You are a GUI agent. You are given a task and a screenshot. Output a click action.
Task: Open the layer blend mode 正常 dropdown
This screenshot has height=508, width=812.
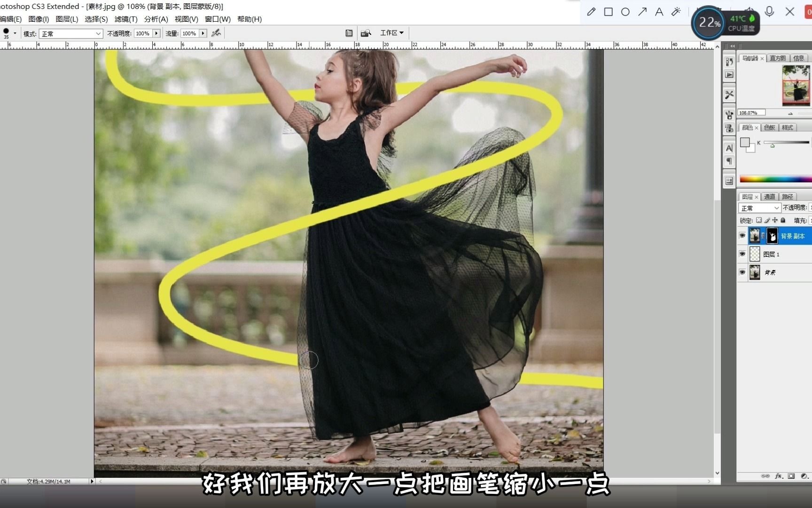(760, 208)
